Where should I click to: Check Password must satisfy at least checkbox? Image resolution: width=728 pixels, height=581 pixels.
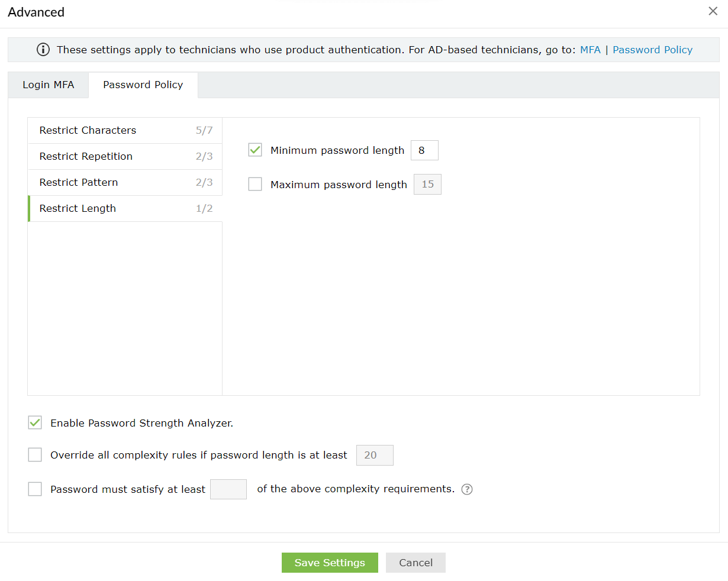click(x=36, y=489)
